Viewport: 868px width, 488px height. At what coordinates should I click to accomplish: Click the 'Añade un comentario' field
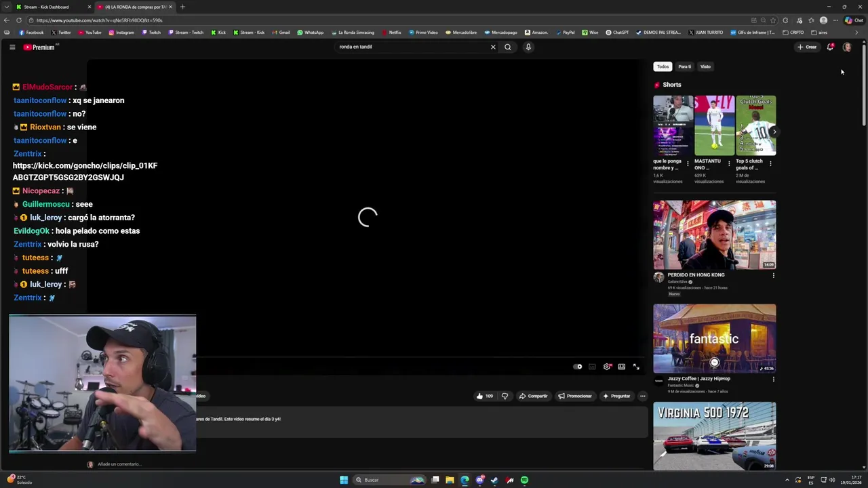(x=119, y=464)
